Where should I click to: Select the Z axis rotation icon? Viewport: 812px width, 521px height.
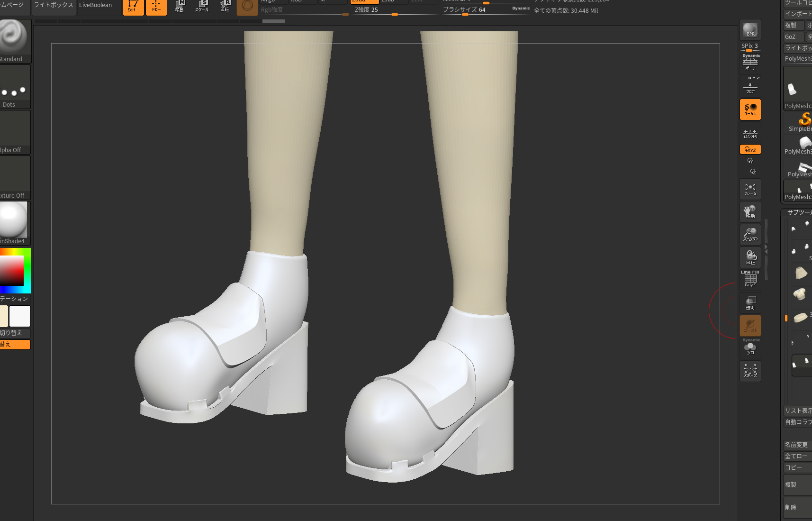coord(753,172)
